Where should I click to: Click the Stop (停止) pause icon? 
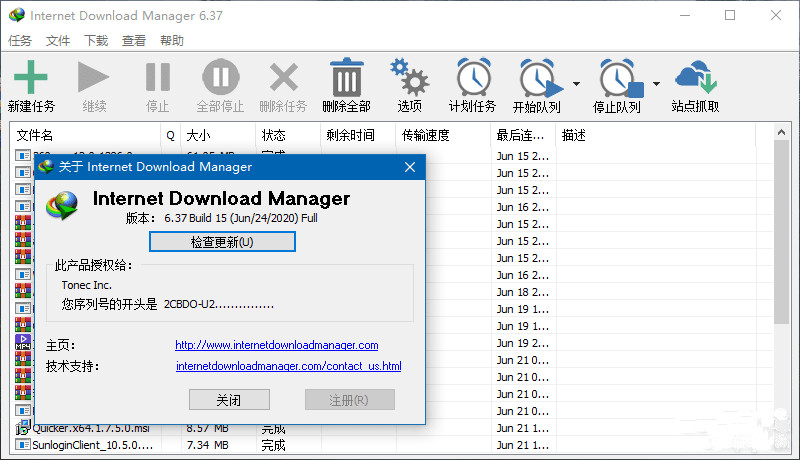point(158,77)
